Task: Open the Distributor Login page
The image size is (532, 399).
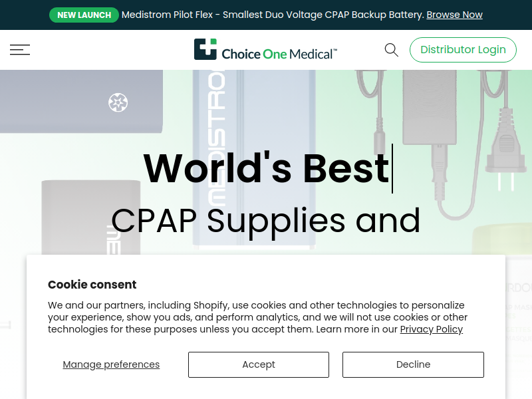Action: tap(463, 50)
